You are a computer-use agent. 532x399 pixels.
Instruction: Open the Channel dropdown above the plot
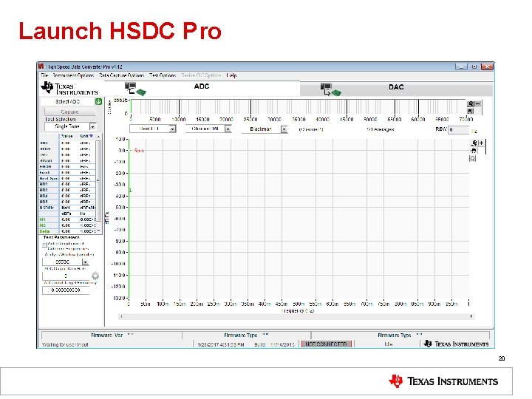(x=228, y=129)
